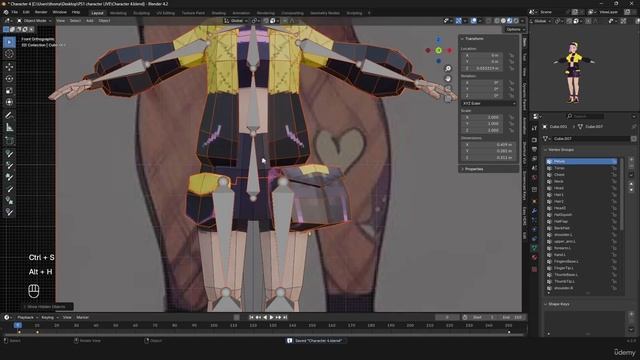Toggle lock for Torso vertex group
Screen dimensions: 640x360
[x=614, y=168]
